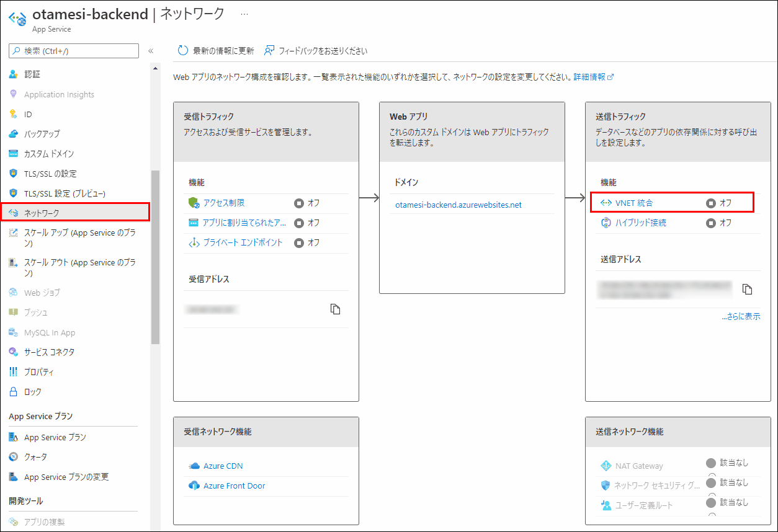Click the feedback icon フィードバックをお送りください
This screenshot has height=532, width=778.
pos(269,51)
